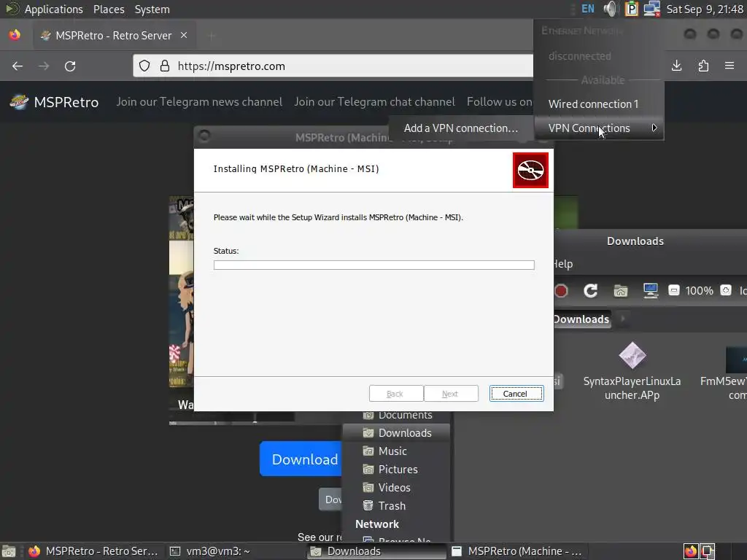Open the Applications menu

tap(53, 9)
